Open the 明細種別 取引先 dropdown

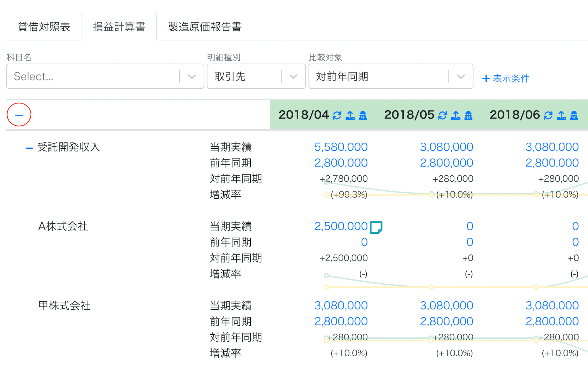256,76
